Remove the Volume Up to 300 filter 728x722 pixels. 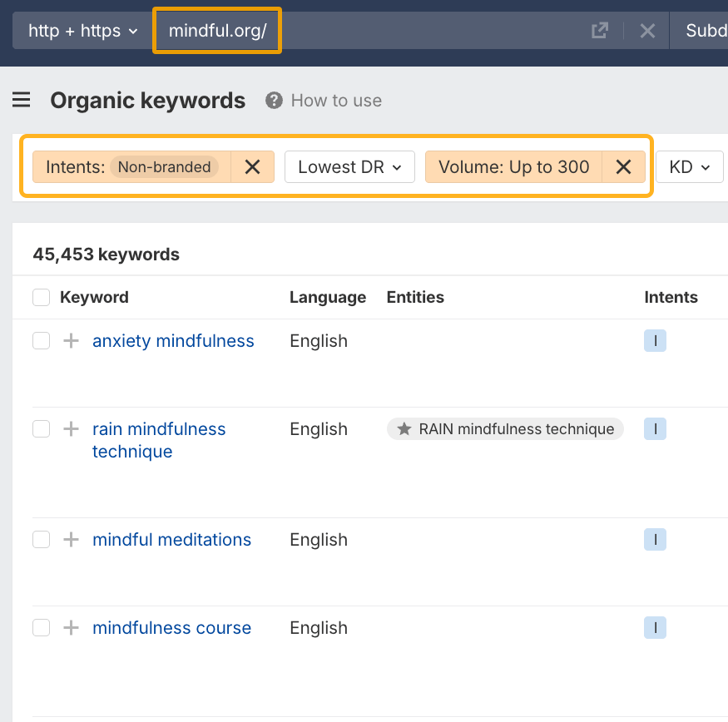click(623, 166)
